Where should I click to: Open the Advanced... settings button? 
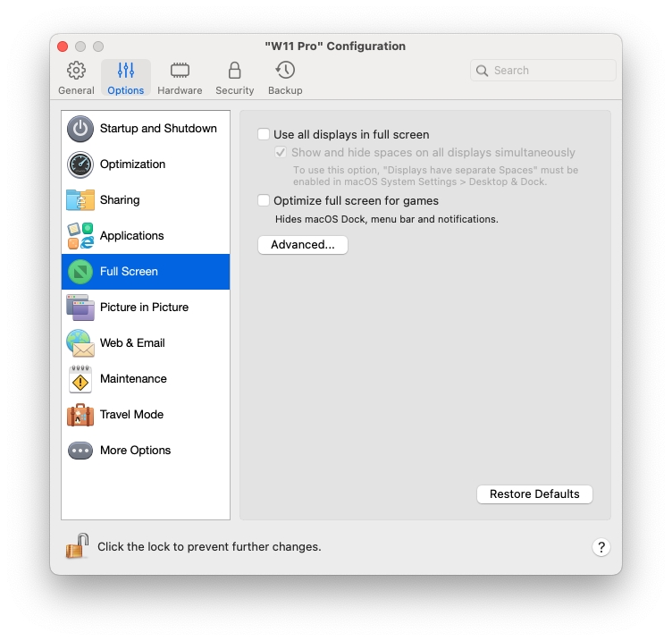[x=302, y=245]
